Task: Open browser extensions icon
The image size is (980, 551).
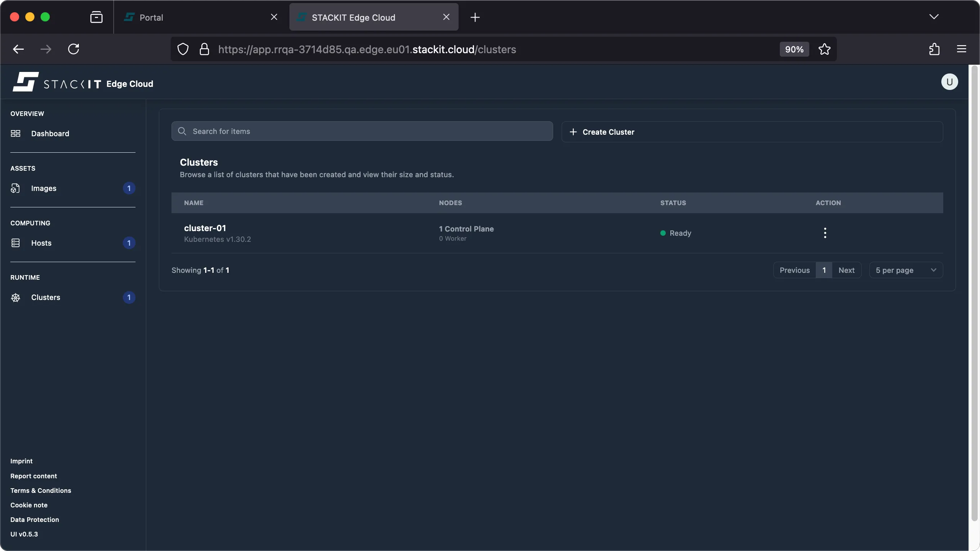Action: [x=934, y=49]
